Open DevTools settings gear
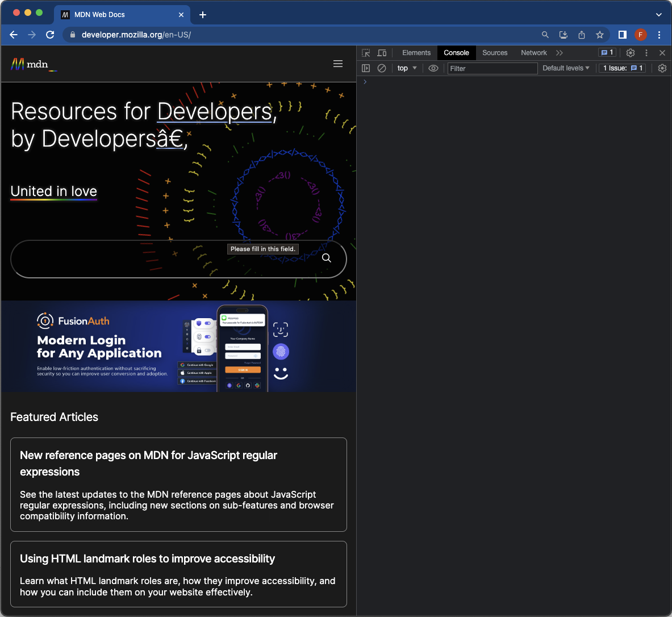The width and height of the screenshot is (672, 617). (630, 53)
